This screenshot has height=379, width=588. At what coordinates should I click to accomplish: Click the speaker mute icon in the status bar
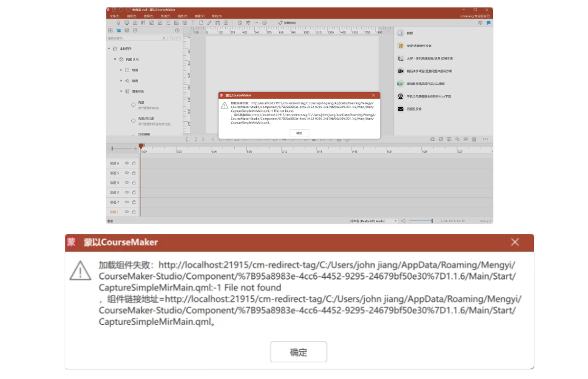pyautogui.click(x=403, y=221)
